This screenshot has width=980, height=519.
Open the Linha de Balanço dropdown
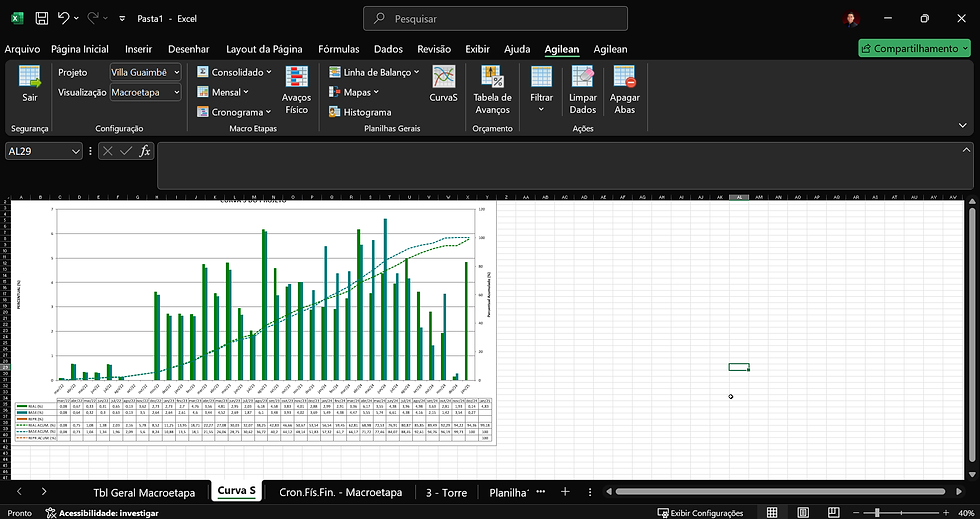click(x=374, y=72)
